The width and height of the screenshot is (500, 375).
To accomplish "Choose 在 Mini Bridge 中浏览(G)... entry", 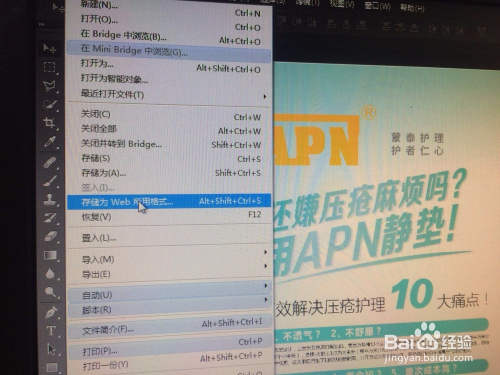I will click(x=169, y=51).
